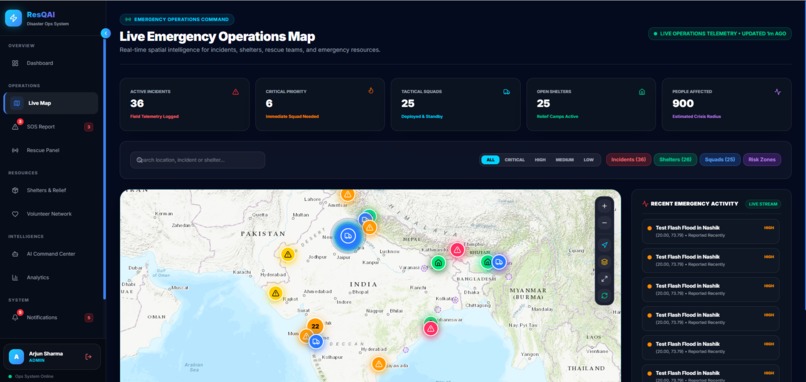
Task: Collapse the sidebar with the chevron button
Action: [x=105, y=33]
